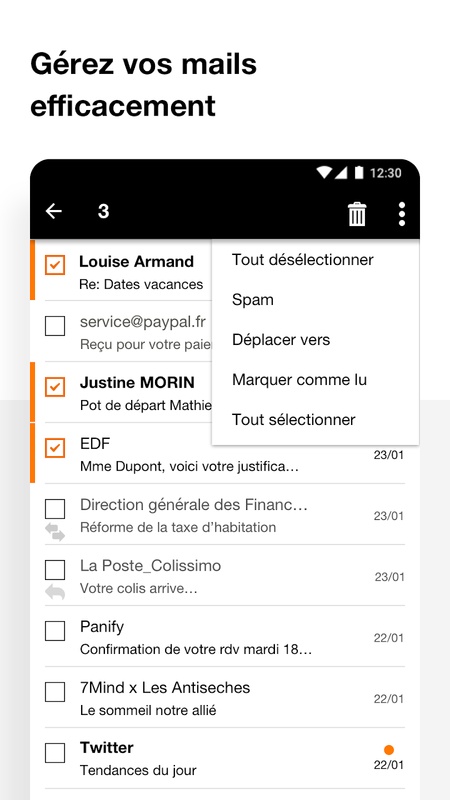Tap the battery status icon
The image size is (450, 800).
pyautogui.click(x=359, y=173)
